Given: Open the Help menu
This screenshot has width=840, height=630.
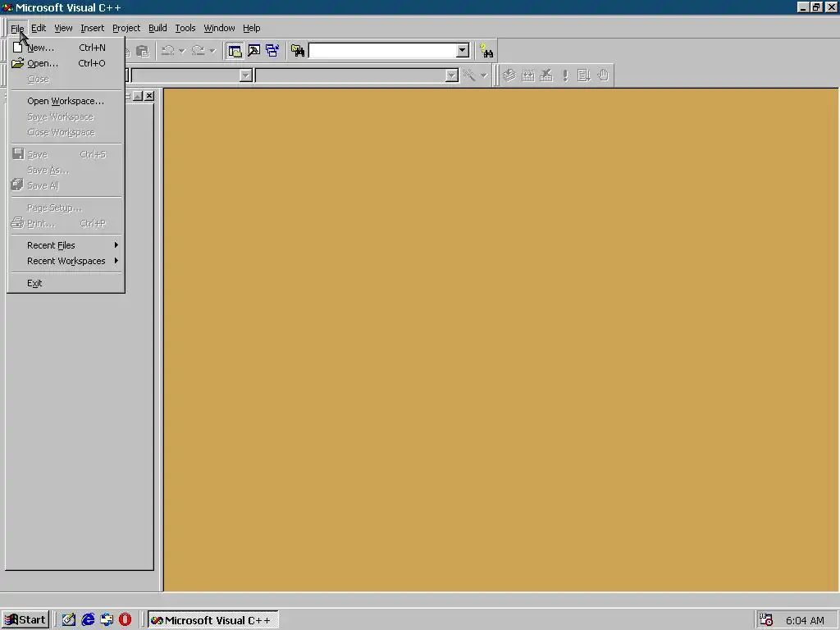Looking at the screenshot, I should 251,28.
